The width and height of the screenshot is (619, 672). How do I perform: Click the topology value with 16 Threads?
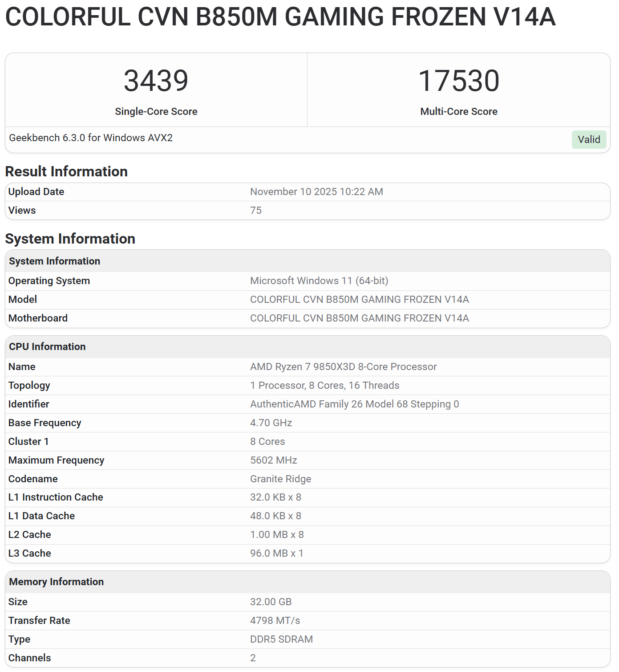pyautogui.click(x=324, y=385)
